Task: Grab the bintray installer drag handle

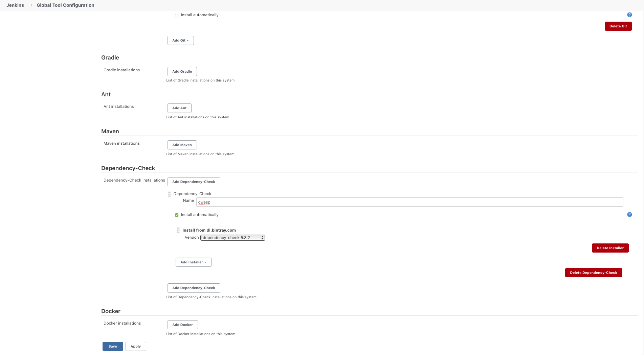Action: (179, 230)
